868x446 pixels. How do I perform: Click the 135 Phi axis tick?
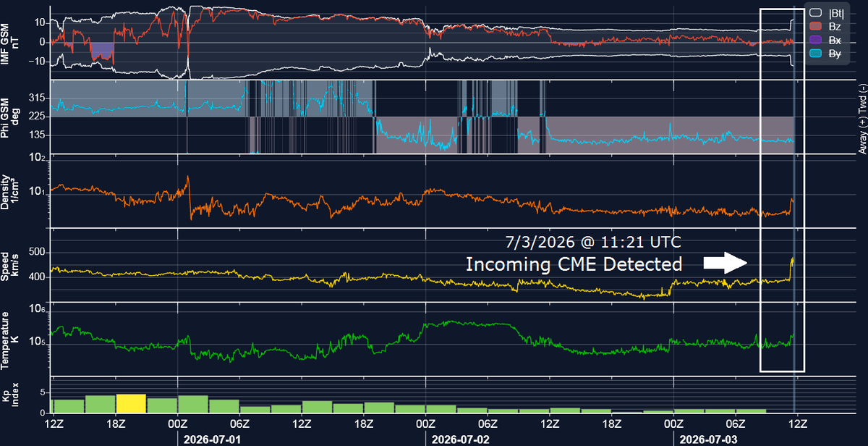(38, 135)
